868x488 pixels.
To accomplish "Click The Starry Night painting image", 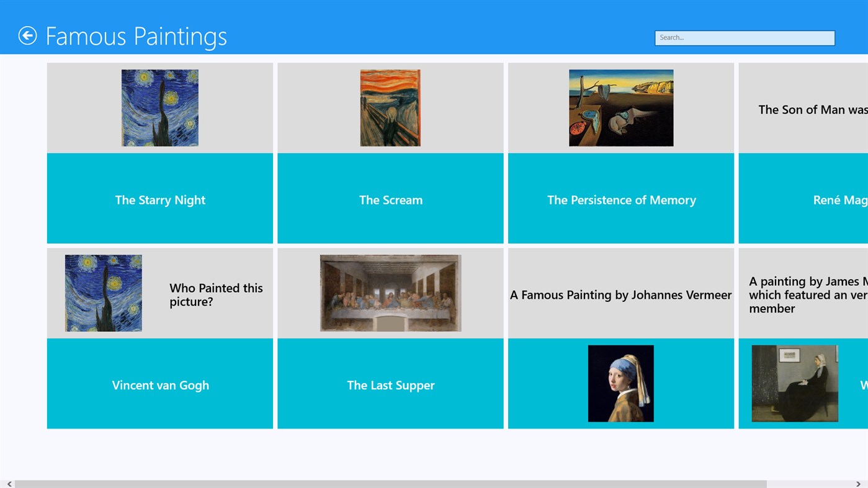I will tap(159, 107).
